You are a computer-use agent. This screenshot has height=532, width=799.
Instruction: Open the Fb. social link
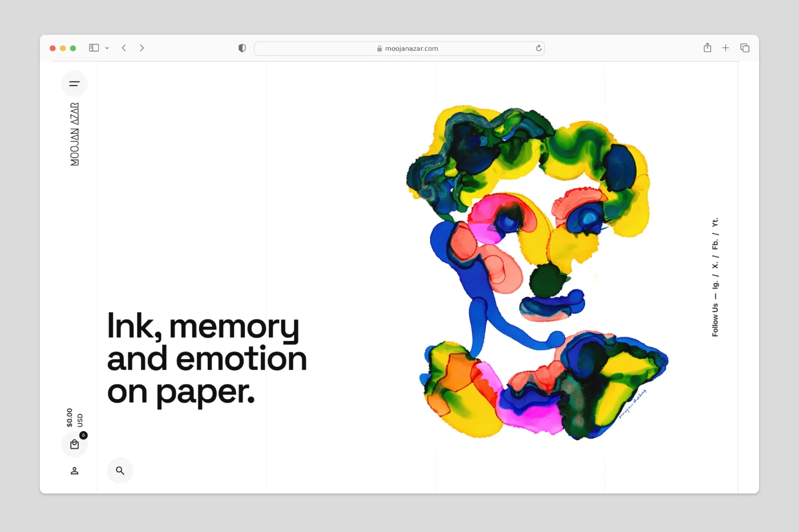pos(715,244)
